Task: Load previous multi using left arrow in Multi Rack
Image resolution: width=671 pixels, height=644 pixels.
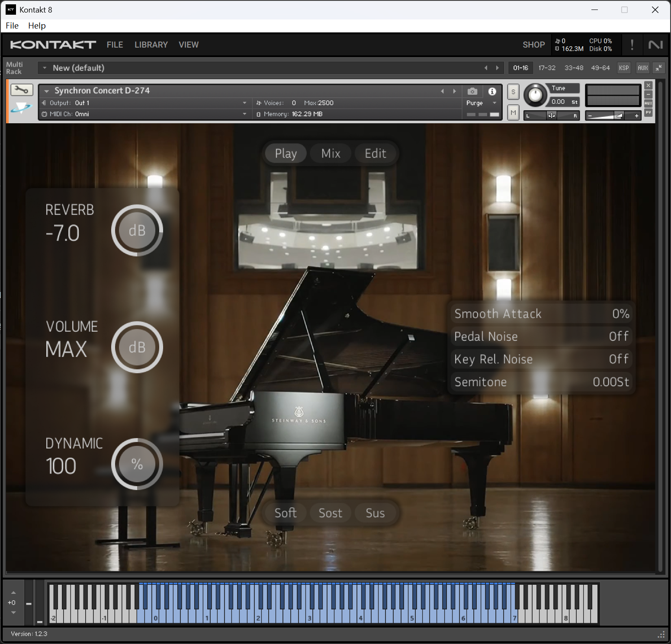Action: click(x=486, y=68)
